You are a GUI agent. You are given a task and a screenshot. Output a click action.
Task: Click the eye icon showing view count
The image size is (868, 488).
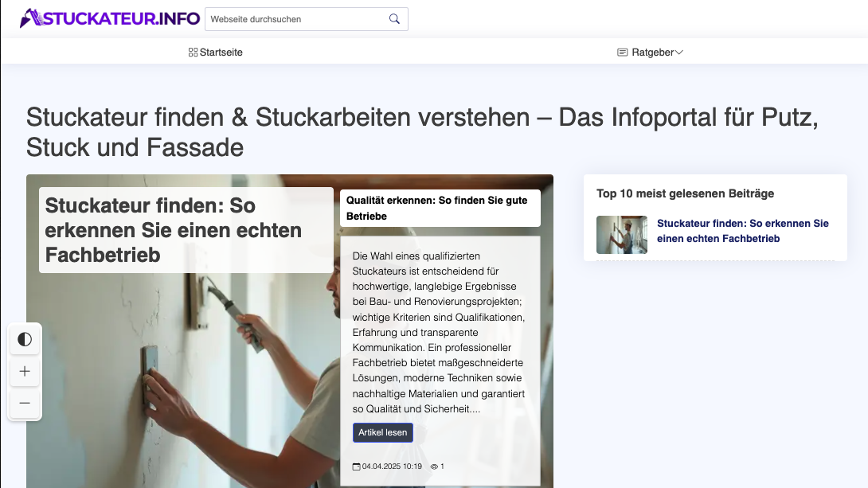point(434,467)
